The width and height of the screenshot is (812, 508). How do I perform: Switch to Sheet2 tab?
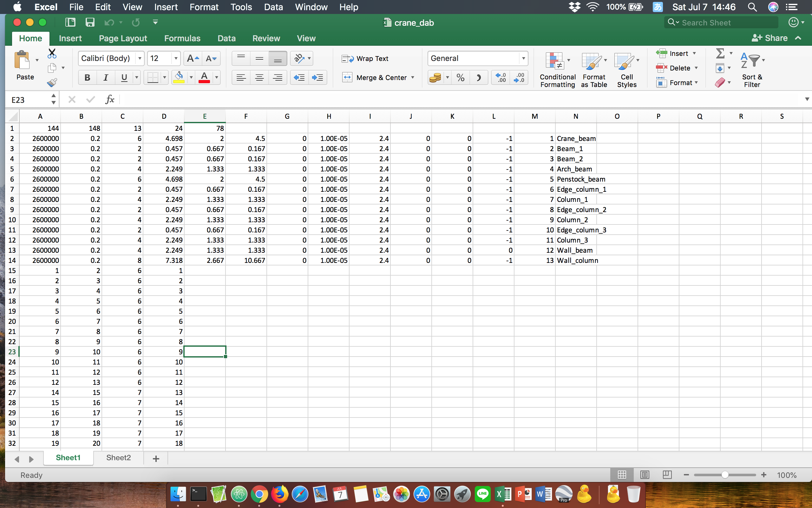coord(118,458)
